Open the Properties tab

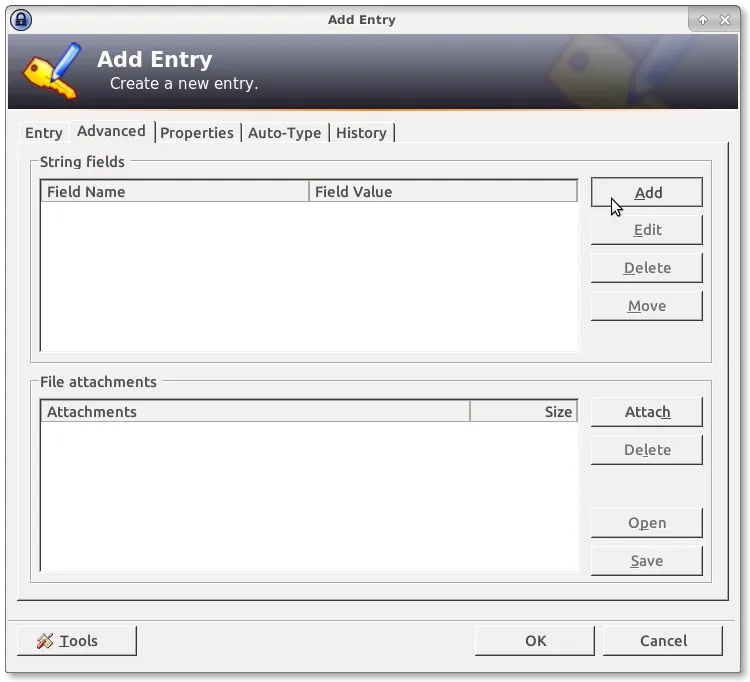coord(197,132)
